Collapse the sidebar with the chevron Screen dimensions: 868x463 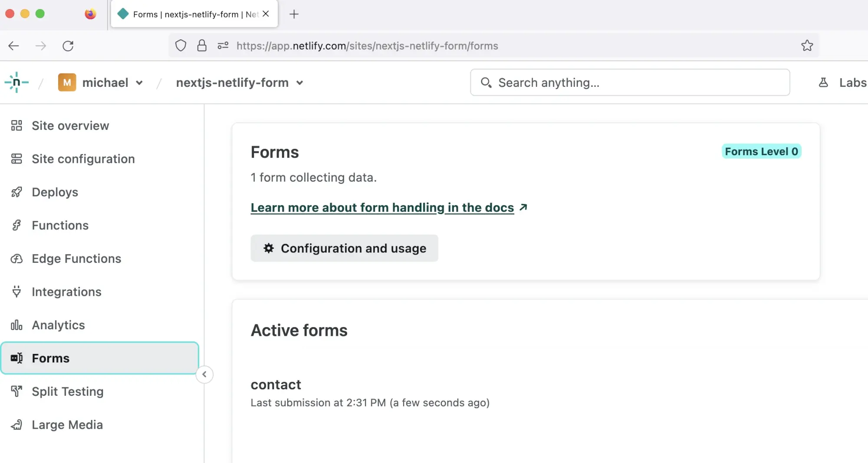pyautogui.click(x=204, y=374)
